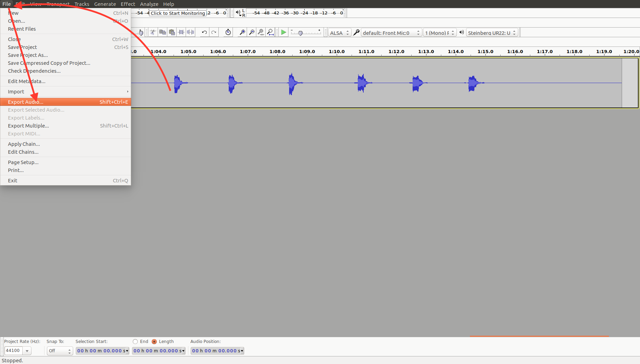Click the Redo icon in the toolbar

pyautogui.click(x=214, y=32)
